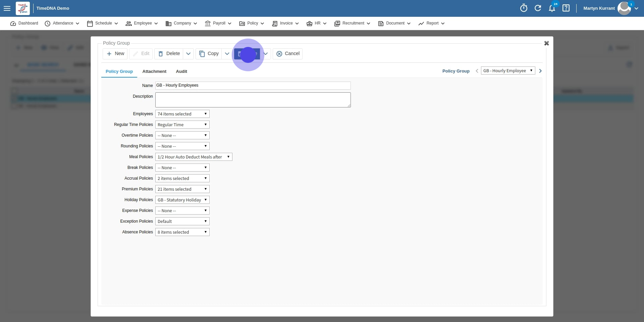Open the Absence Policies dropdown
Viewport: 644px width, 322px height.
[182, 232]
